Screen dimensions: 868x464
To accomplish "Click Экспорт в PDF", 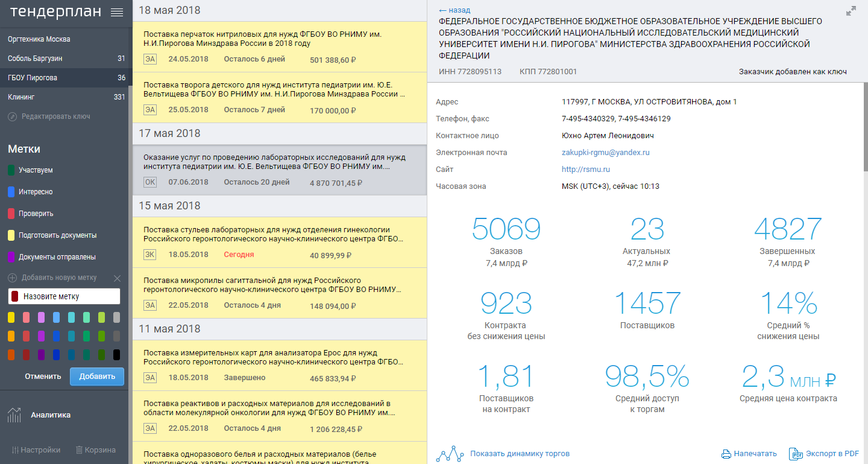I will point(832,454).
